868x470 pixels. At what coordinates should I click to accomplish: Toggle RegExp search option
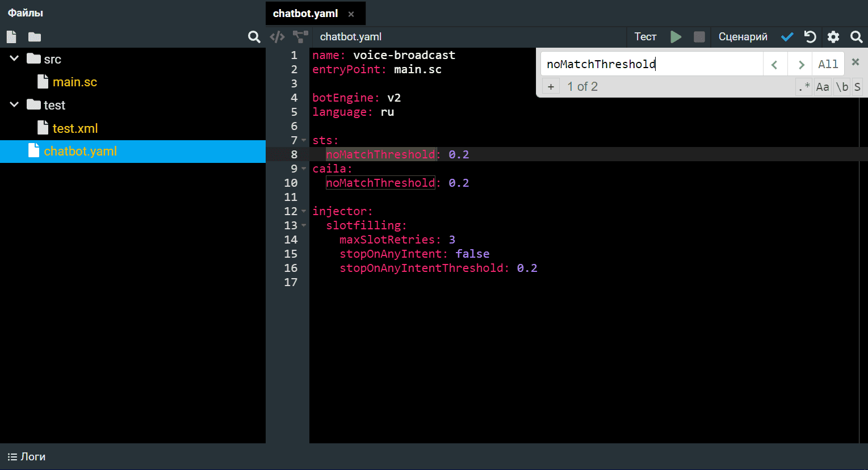coord(804,87)
